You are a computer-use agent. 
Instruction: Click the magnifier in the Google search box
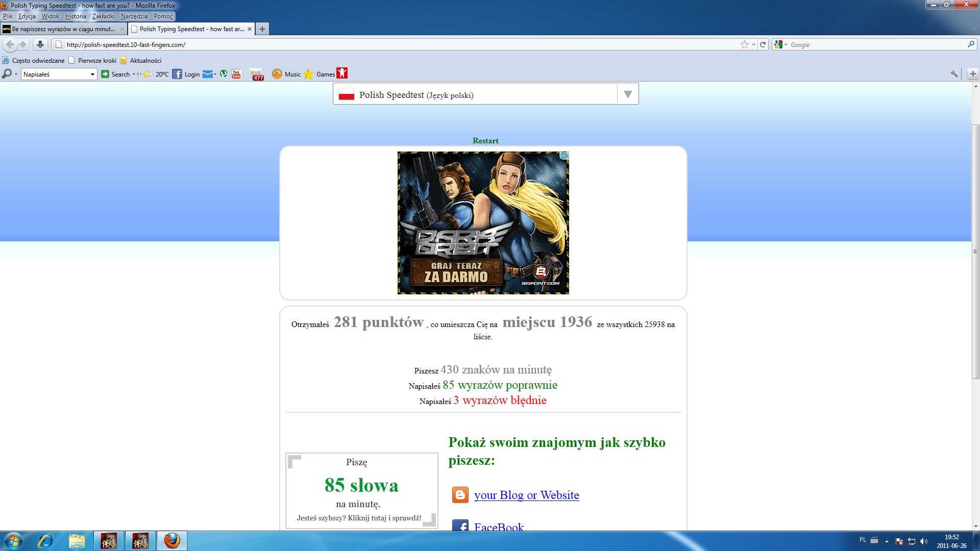[x=971, y=44]
